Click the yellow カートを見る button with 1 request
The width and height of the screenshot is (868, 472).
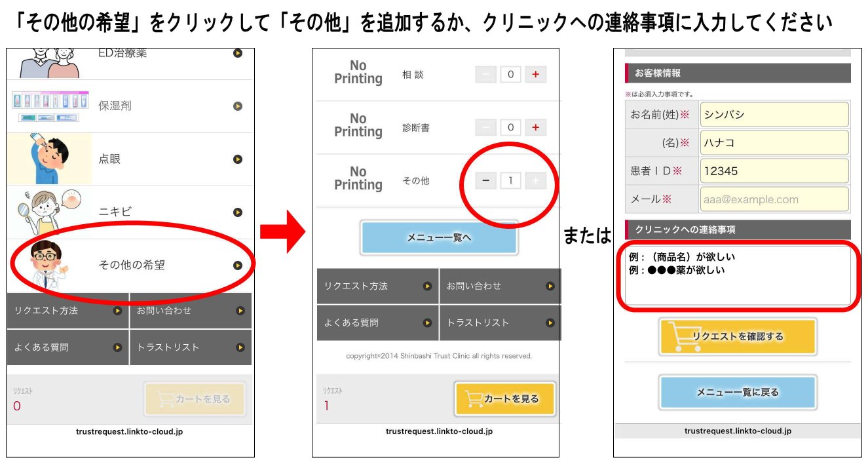(504, 399)
